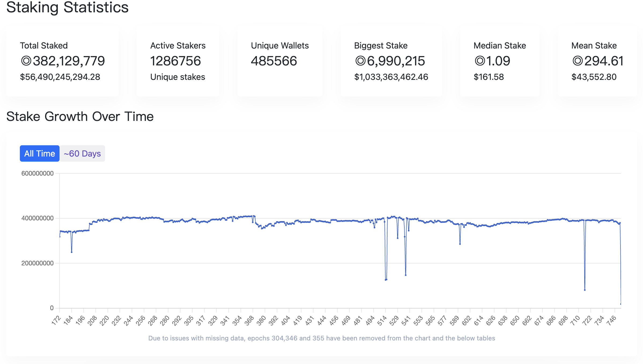Viewport: 643px width, 364px height.
Task: Click the final data point at chart's right edge
Action: coord(621,304)
